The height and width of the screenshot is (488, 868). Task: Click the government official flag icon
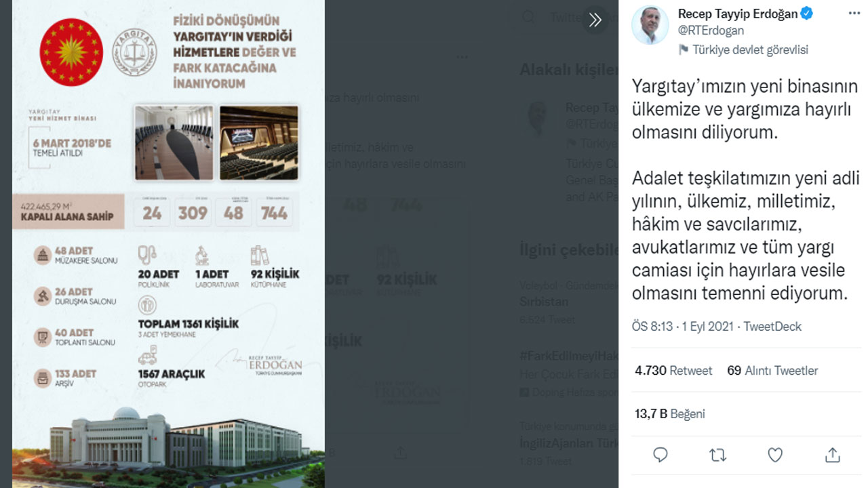click(x=684, y=49)
